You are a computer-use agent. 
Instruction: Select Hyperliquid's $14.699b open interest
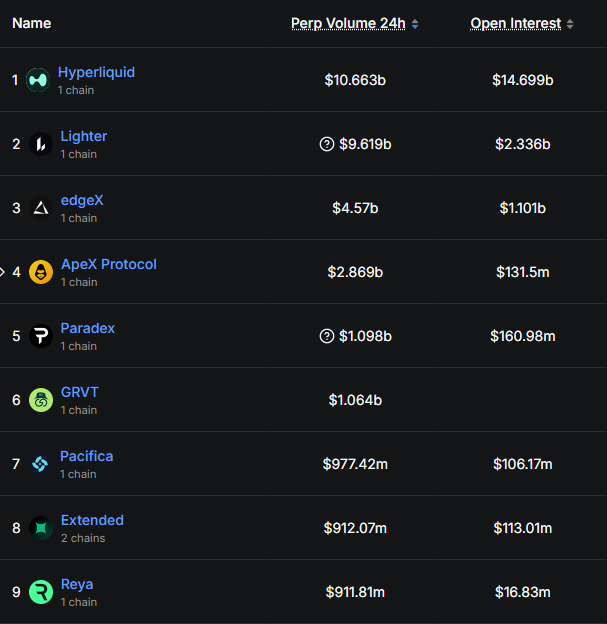tap(523, 80)
